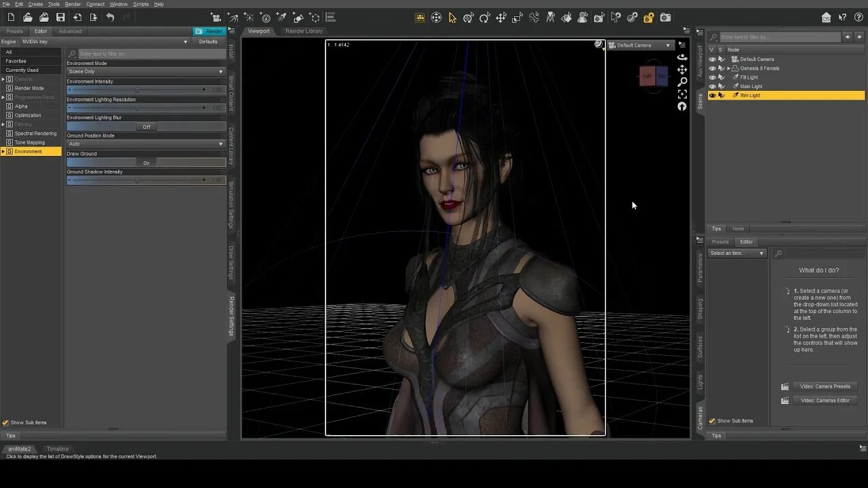Open the Render menu in menu bar
The height and width of the screenshot is (488, 868).
[73, 4]
